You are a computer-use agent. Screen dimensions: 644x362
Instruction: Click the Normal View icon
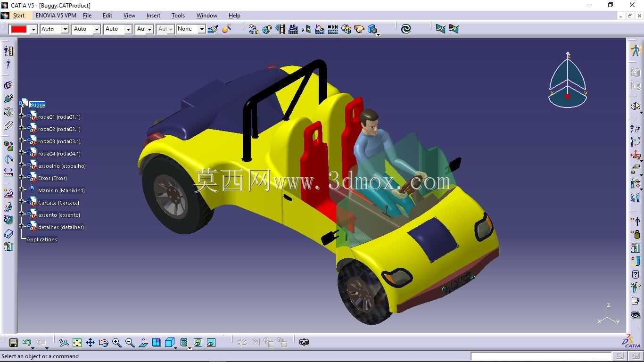click(x=143, y=343)
